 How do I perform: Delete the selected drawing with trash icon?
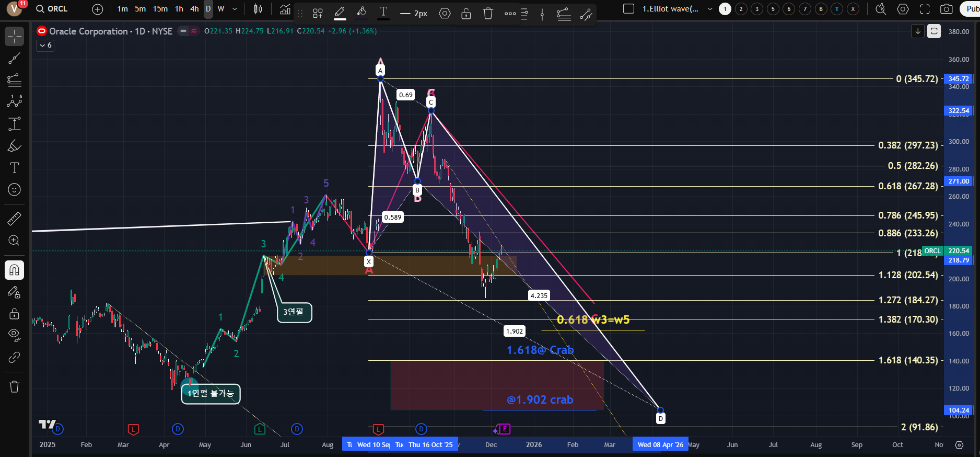[488, 14]
